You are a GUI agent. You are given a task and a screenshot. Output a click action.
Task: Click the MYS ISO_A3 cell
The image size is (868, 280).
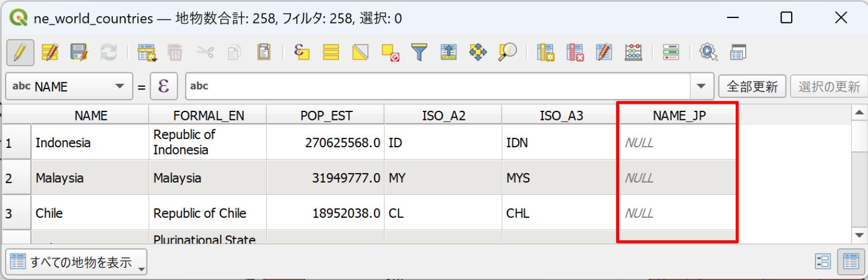pos(561,178)
